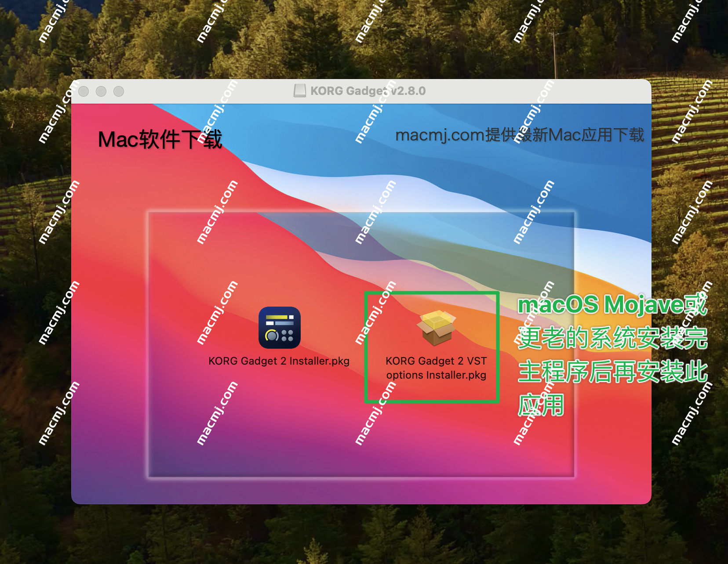
Task: Click the disk icon in the window title bar
Action: (300, 91)
